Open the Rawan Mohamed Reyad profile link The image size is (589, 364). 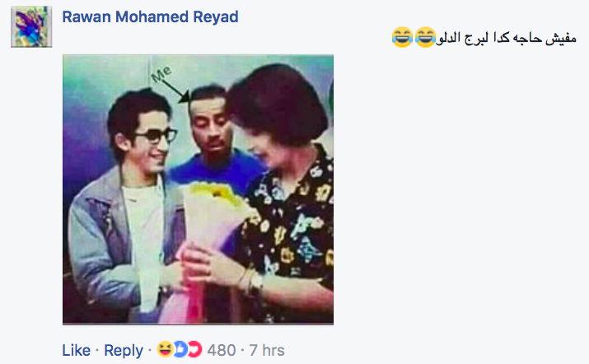click(x=150, y=17)
